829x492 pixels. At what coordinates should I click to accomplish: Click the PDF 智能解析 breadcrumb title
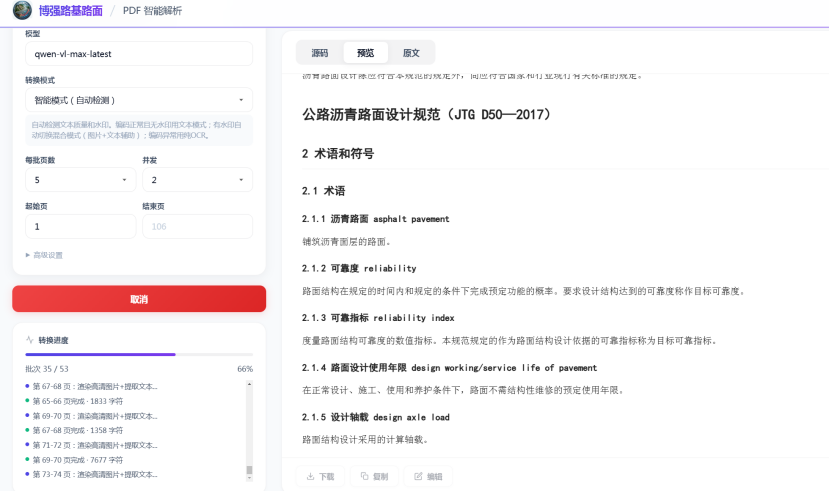[x=152, y=11]
